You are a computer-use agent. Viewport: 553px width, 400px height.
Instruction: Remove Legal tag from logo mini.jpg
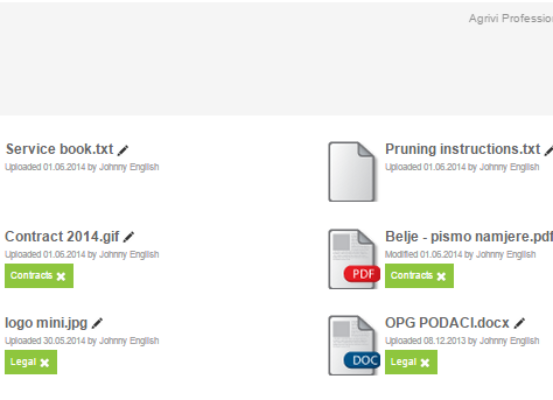pyautogui.click(x=44, y=363)
